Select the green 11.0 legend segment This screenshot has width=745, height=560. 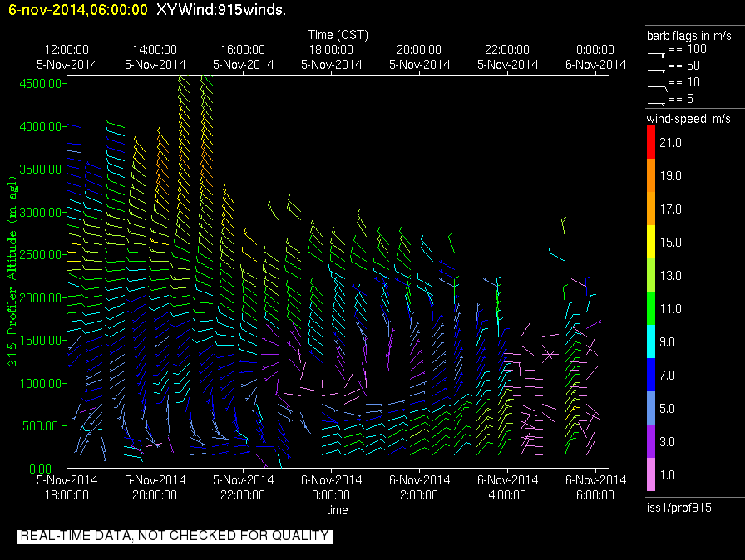(651, 308)
